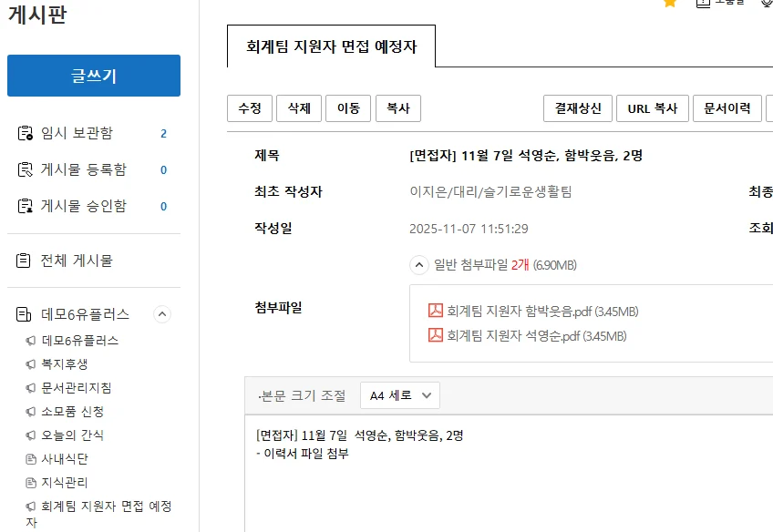Select the 회계팀 지원자 면접 예정자 tab

331,46
